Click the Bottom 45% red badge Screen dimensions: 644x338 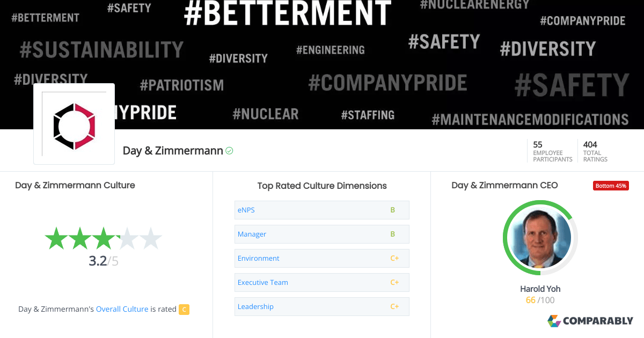pyautogui.click(x=611, y=186)
